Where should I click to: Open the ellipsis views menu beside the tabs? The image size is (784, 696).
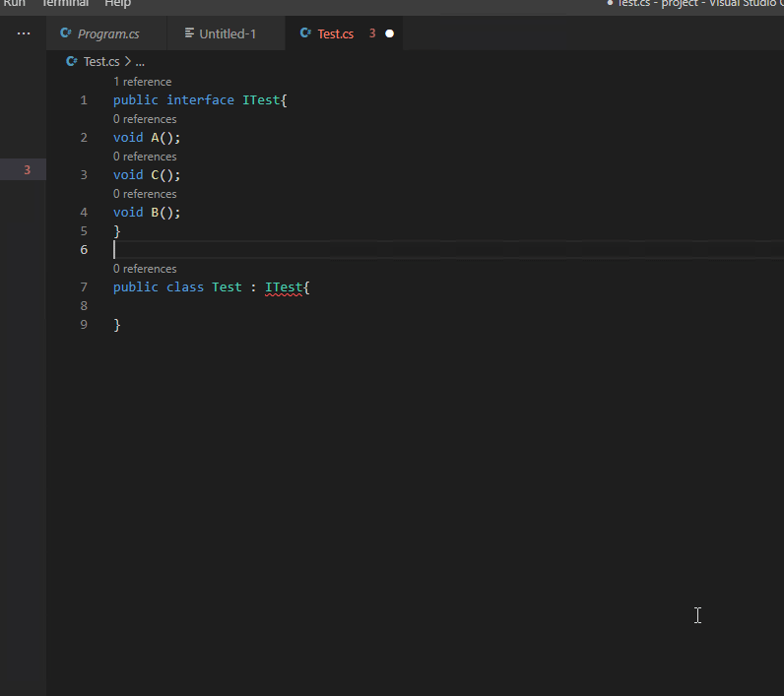pos(24,33)
